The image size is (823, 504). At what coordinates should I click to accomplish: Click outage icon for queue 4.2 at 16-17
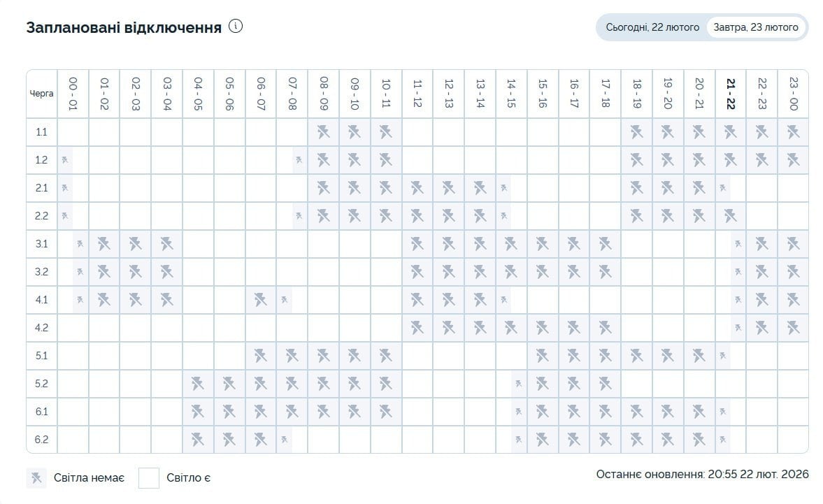point(574,328)
